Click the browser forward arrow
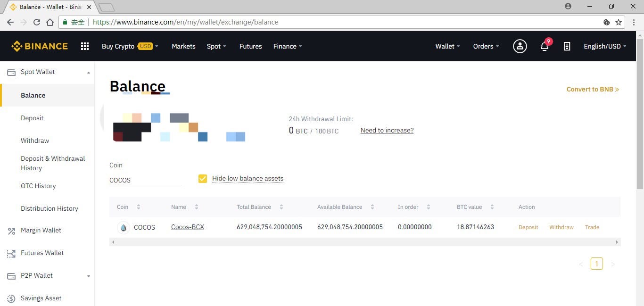644x306 pixels. pos(24,22)
